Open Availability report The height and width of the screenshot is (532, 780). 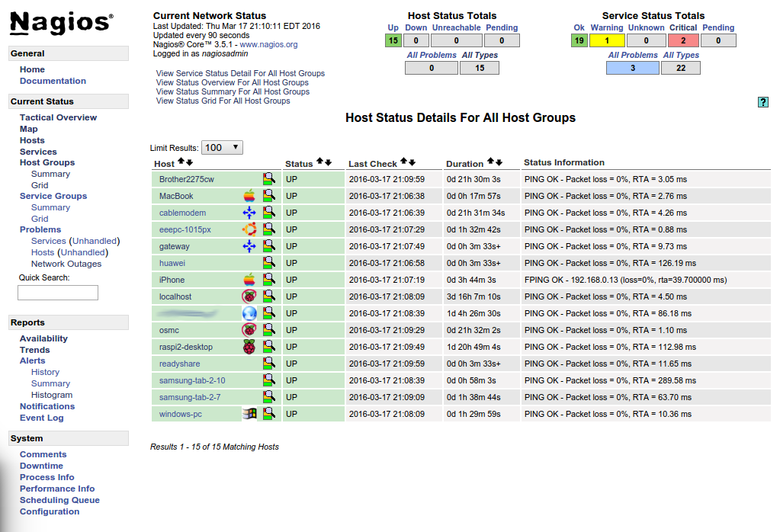[43, 338]
